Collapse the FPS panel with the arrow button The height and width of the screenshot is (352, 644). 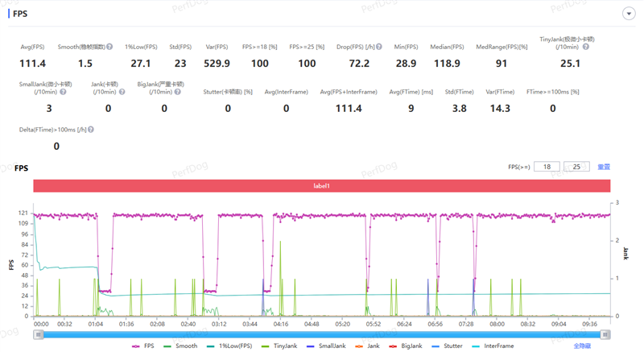(x=628, y=14)
